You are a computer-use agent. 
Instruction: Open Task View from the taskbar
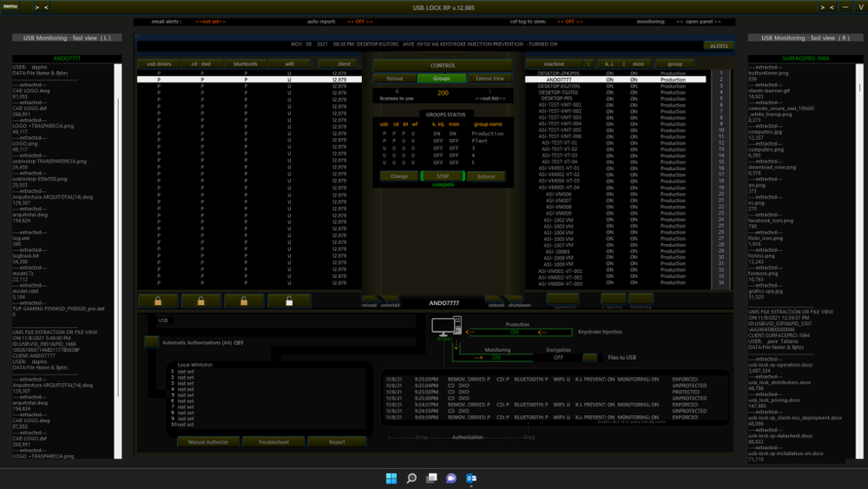click(x=431, y=479)
